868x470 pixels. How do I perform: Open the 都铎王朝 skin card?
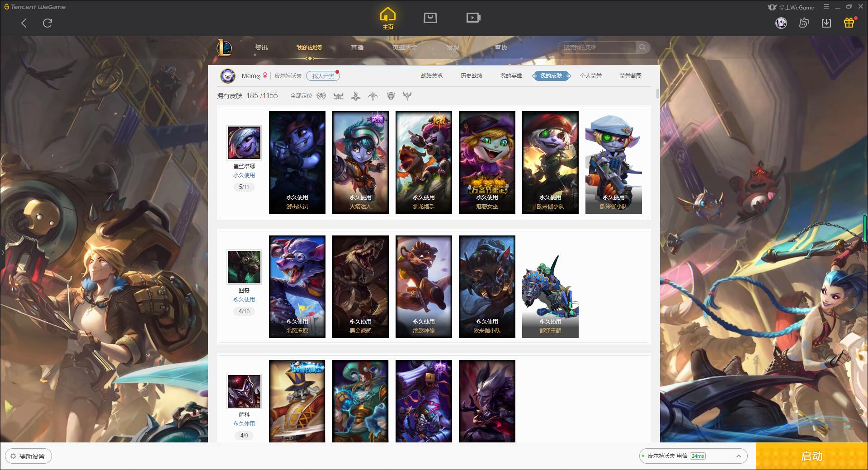click(550, 287)
